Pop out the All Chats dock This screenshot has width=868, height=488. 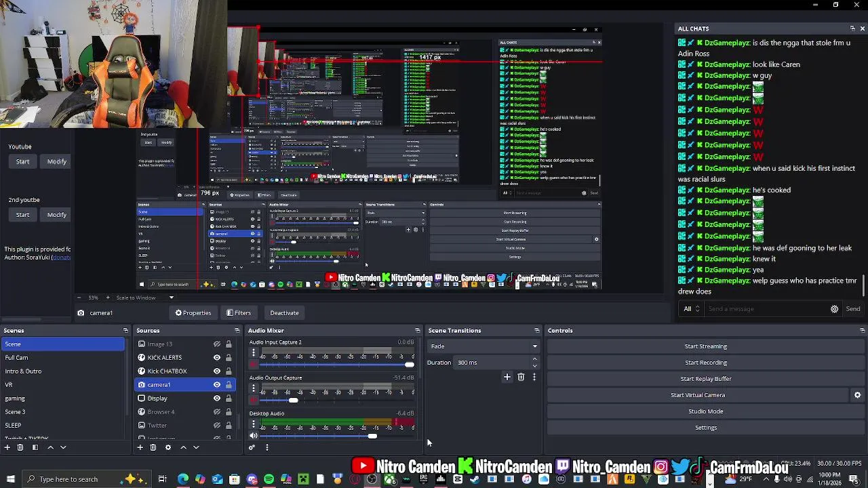852,28
